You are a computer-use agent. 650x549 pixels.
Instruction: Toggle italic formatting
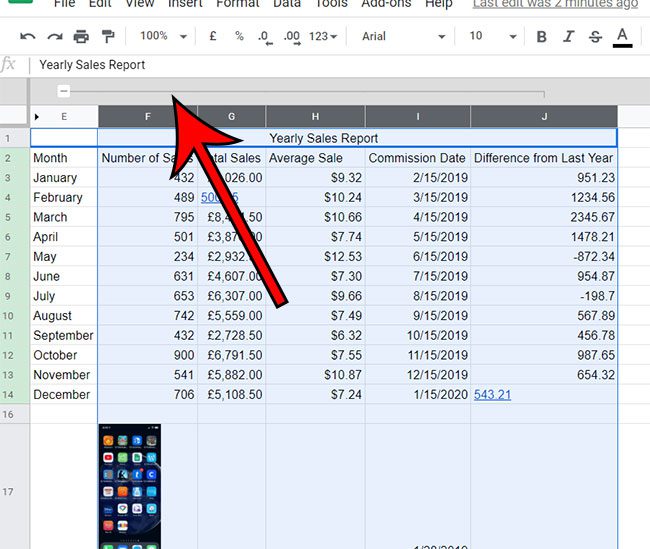click(x=569, y=37)
